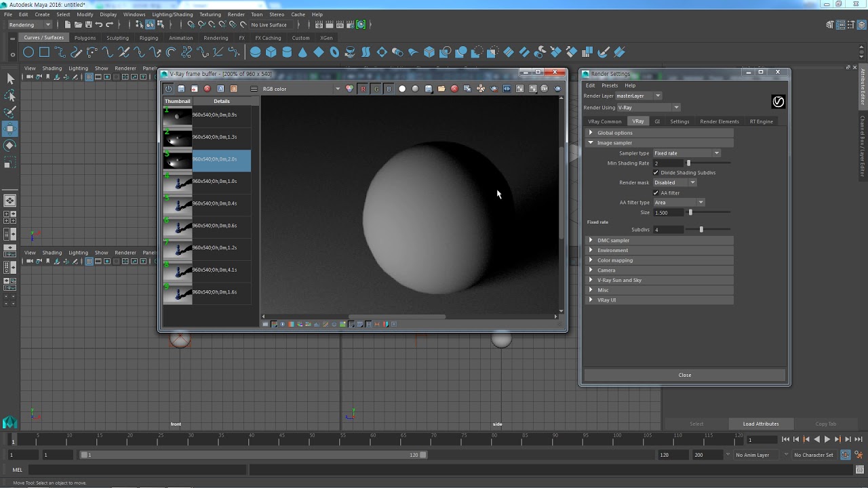Click the set A compare icon in frame buffer
This screenshot has width=868, height=488.
pos(220,89)
